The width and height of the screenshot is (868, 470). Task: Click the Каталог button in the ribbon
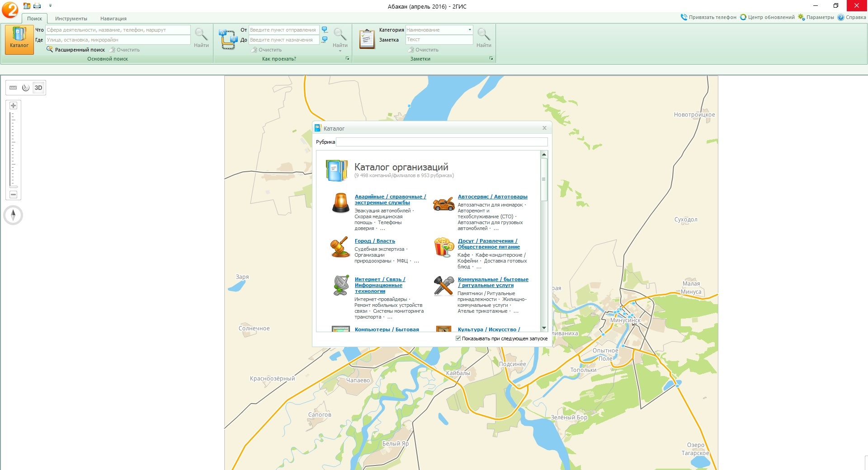[19, 39]
